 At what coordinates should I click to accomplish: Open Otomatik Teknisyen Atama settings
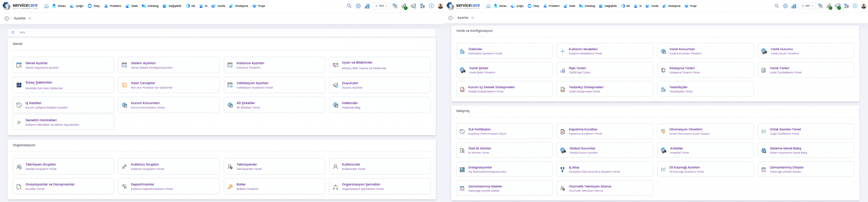pyautogui.click(x=604, y=188)
